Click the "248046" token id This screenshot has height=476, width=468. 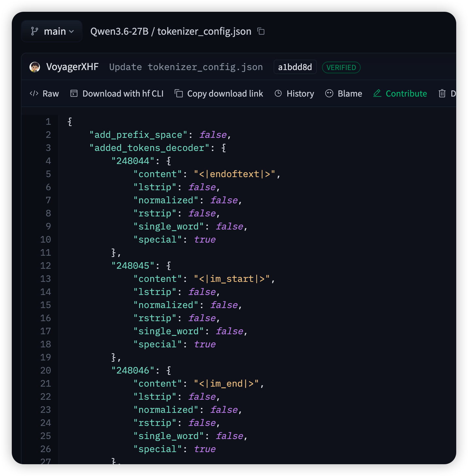133,371
